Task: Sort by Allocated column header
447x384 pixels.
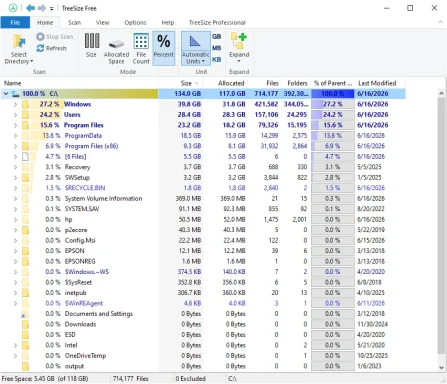Action: point(225,83)
